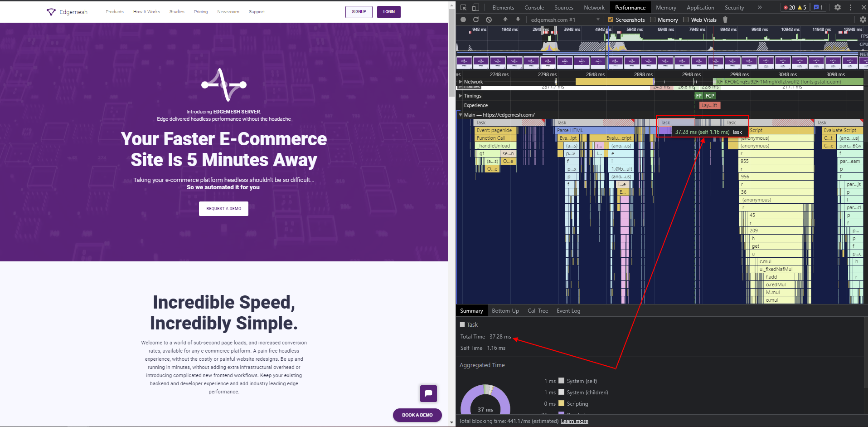Select the Evaluate Script block on the right
The width and height of the screenshot is (868, 427).
(843, 130)
